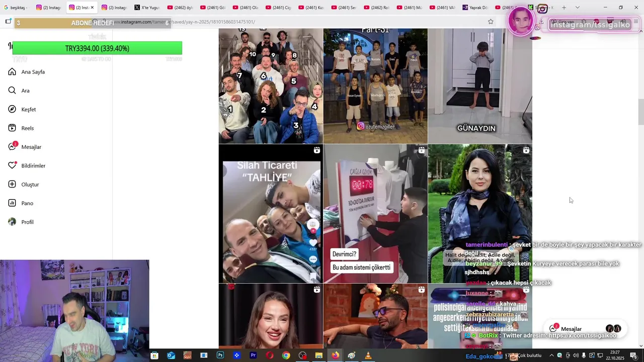Open the GÜNAYDIN reel thumbnail
The width and height of the screenshot is (644, 362).
click(x=480, y=86)
